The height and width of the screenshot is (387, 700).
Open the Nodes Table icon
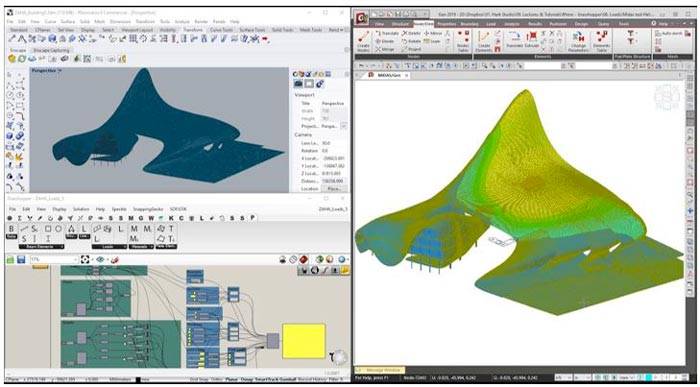463,41
